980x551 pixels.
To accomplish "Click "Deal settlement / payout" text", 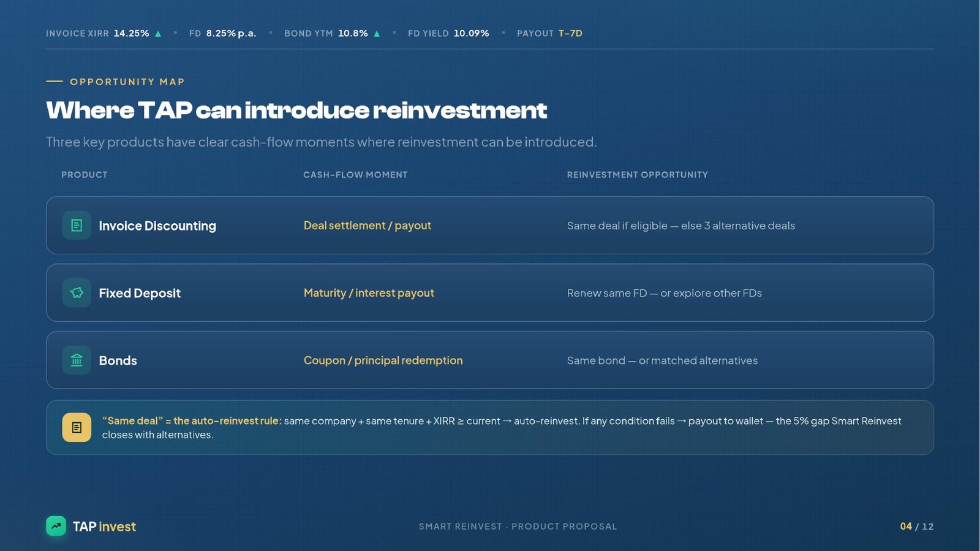I will tap(367, 226).
